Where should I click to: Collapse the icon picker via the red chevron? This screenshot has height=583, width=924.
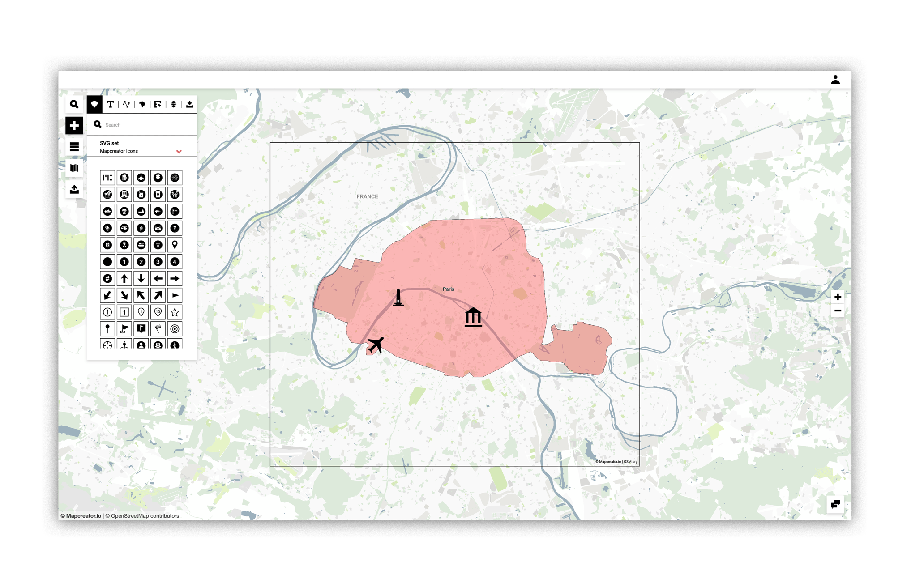(180, 152)
